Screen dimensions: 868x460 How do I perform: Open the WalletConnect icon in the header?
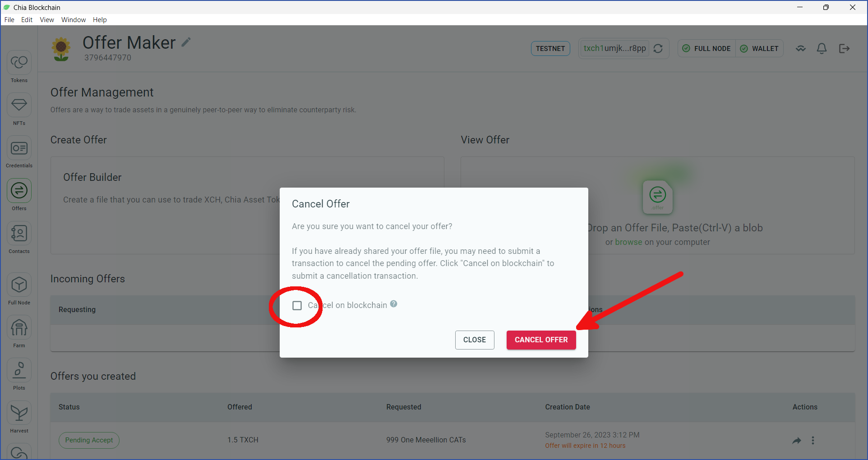click(801, 48)
